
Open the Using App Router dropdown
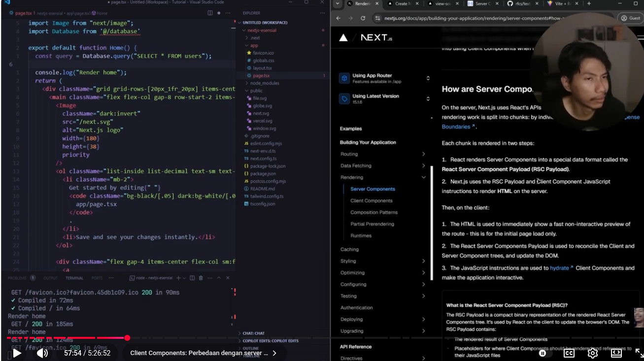(385, 78)
